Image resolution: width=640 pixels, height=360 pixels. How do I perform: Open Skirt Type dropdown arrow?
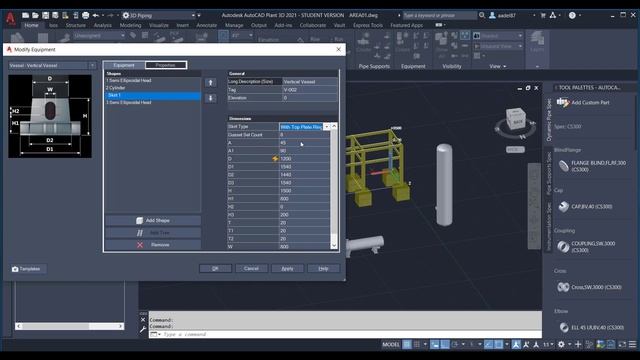coord(327,127)
